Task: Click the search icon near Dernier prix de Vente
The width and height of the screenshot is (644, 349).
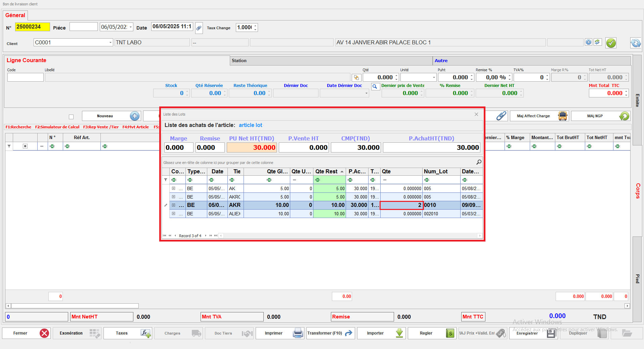Action: click(375, 87)
